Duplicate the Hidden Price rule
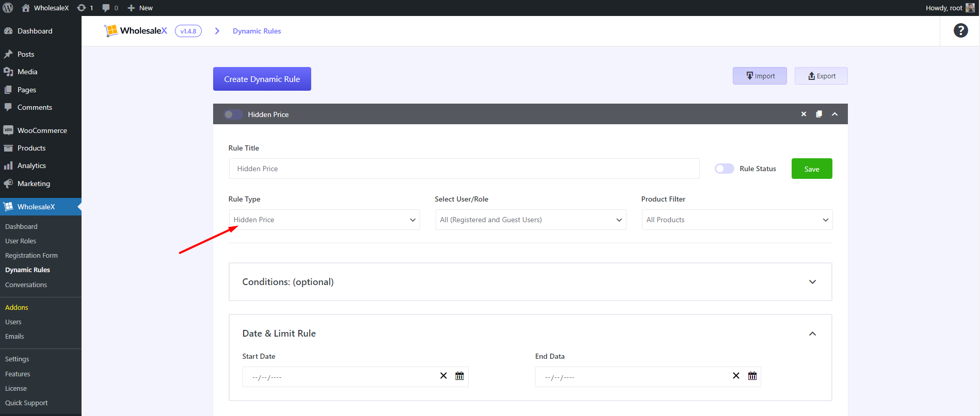The height and width of the screenshot is (416, 980). click(819, 114)
